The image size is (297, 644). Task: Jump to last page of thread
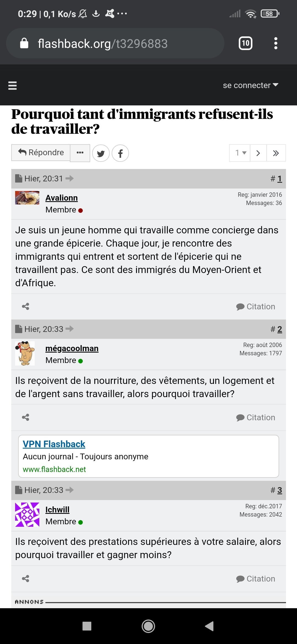pos(276,153)
